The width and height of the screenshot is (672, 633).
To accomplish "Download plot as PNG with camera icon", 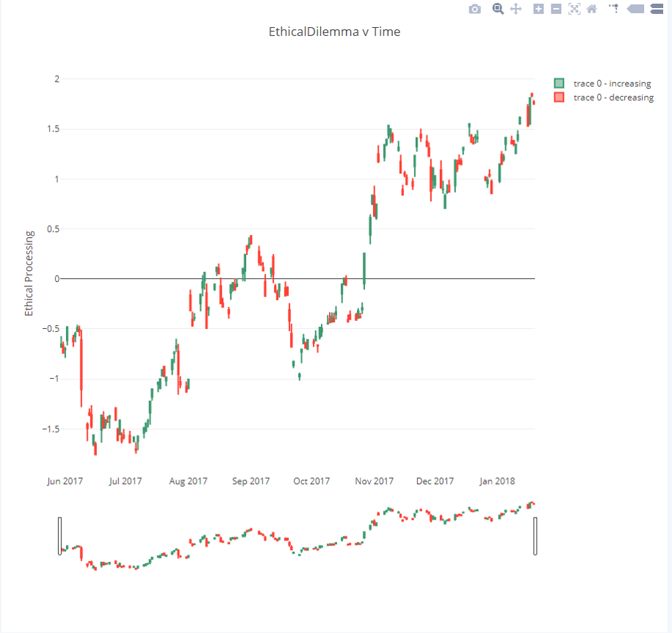I will (475, 9).
